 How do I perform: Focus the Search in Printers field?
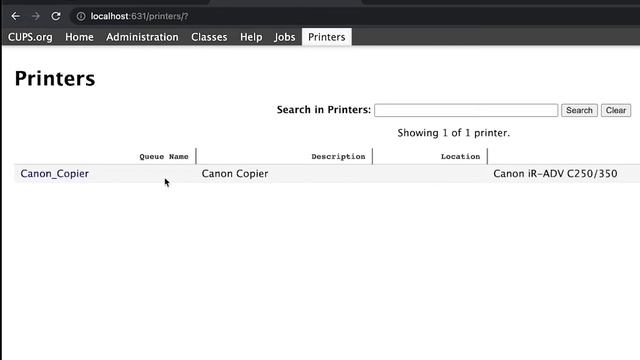[x=466, y=110]
